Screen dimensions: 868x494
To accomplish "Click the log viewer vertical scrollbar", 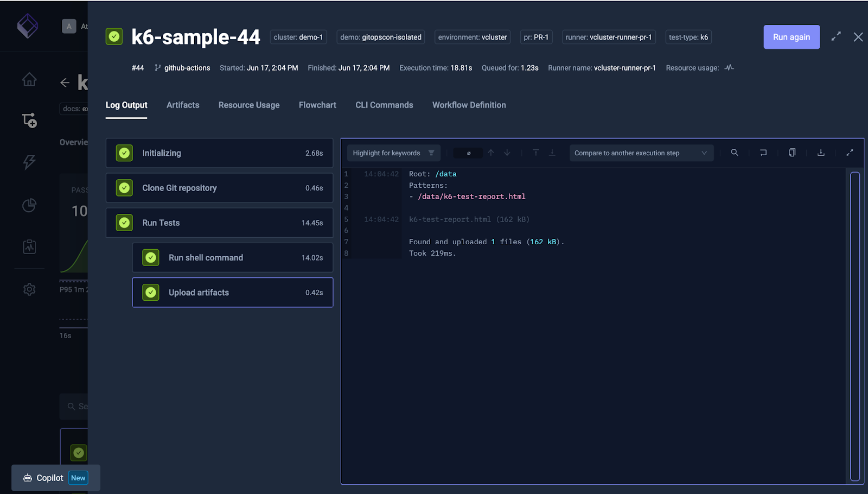I will (x=855, y=326).
